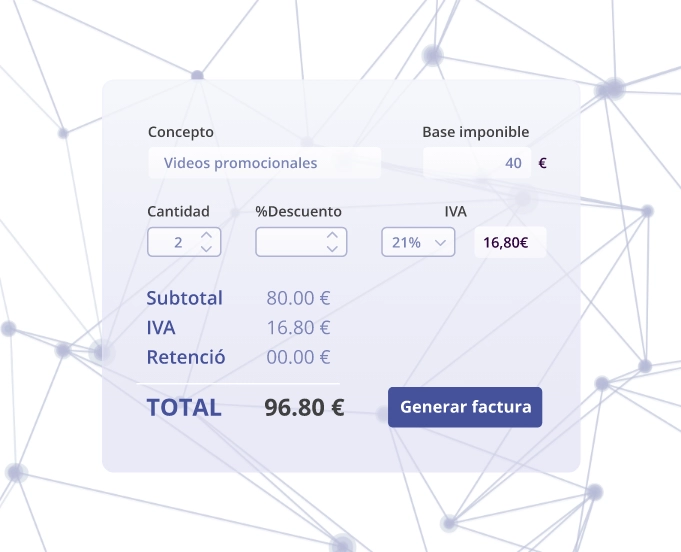Click the Generar factura button
681x552 pixels.
tap(465, 407)
